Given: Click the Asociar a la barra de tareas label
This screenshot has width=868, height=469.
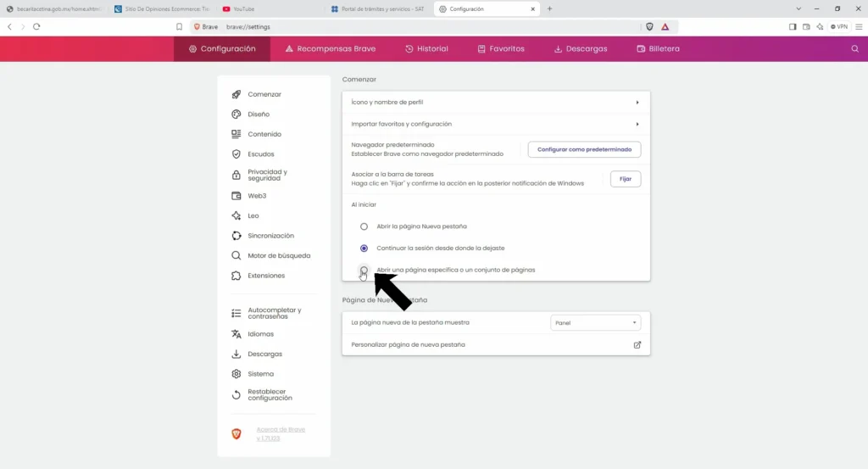Looking at the screenshot, I should click(x=392, y=174).
